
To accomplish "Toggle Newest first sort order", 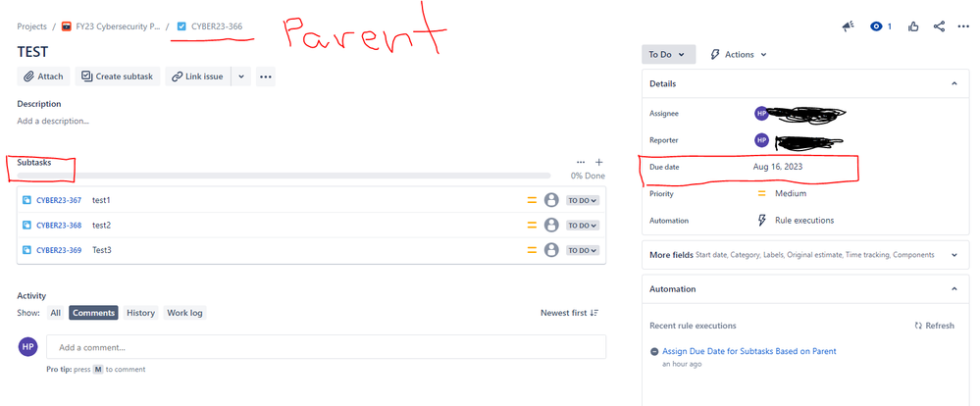I will [569, 313].
